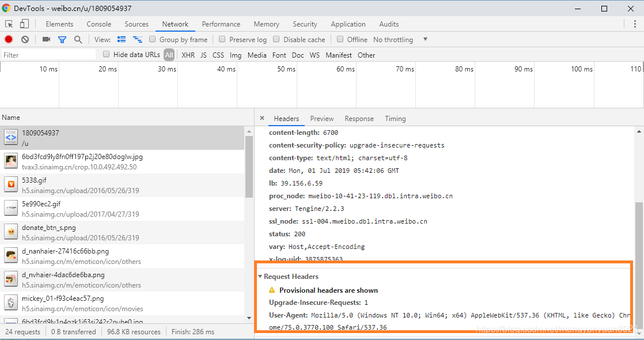Viewport: 644px width, 340px height.
Task: Clear the network log icon
Action: click(25, 39)
